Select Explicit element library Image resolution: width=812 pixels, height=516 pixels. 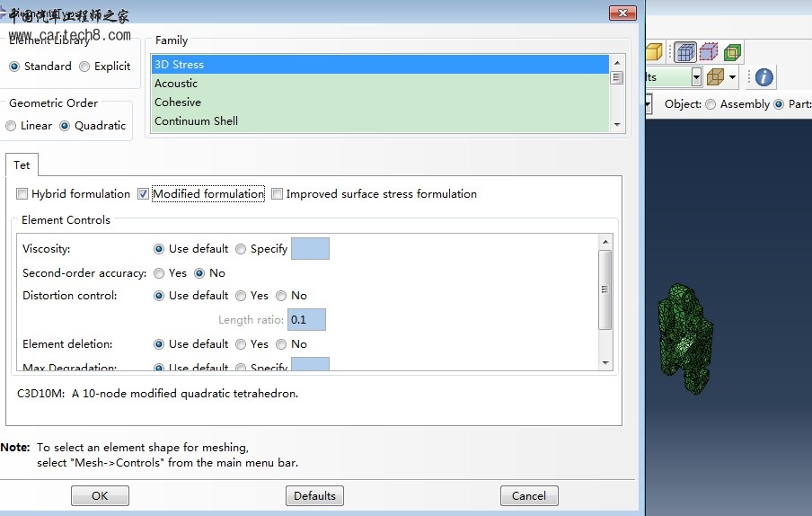pos(84,67)
